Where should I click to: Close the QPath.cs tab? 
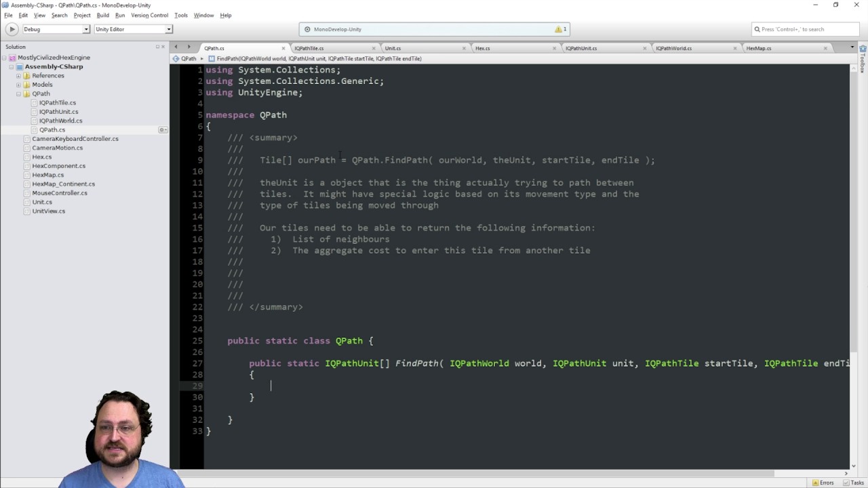pos(283,48)
